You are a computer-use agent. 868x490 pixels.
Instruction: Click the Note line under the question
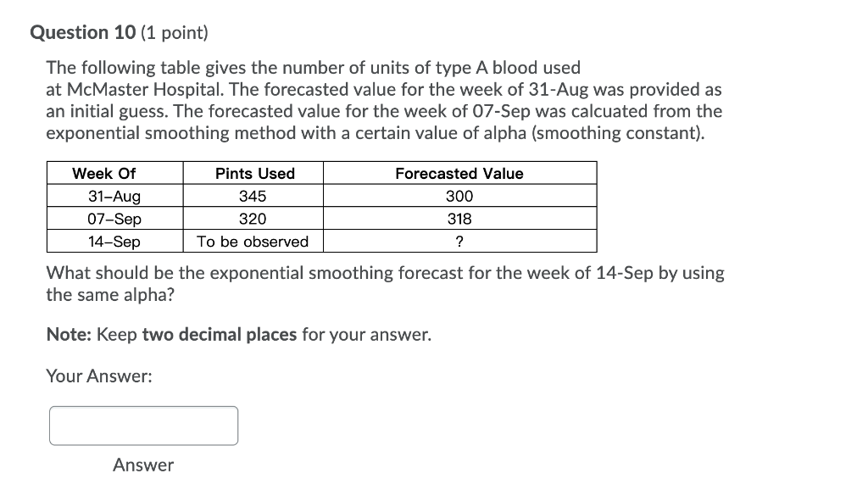(x=239, y=334)
